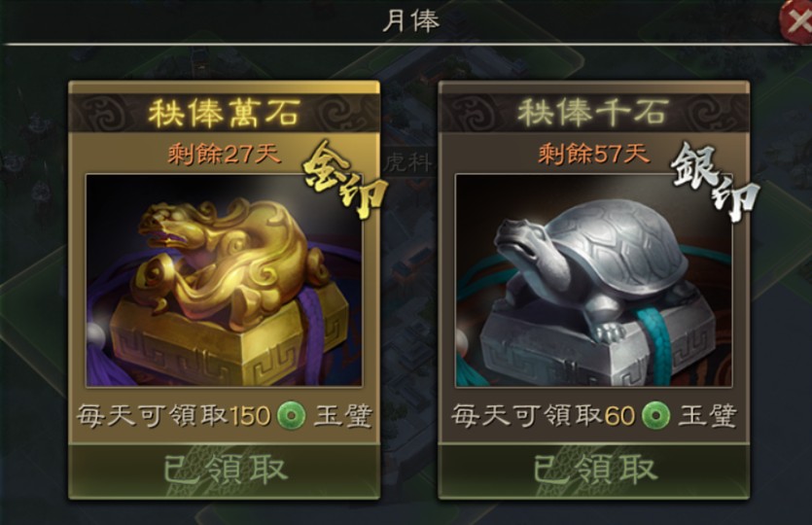Select the 銀印 silver seal badge

(x=715, y=181)
